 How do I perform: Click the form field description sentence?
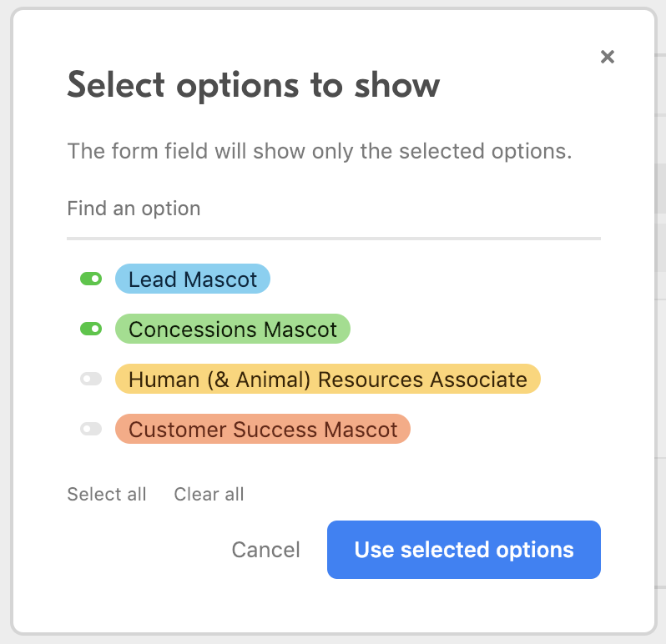click(x=320, y=152)
